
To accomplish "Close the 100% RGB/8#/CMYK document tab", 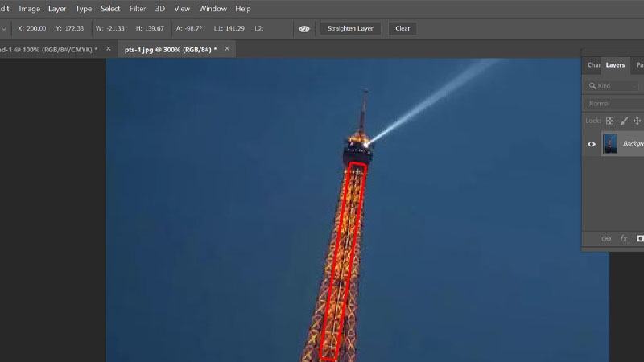I will (109, 49).
